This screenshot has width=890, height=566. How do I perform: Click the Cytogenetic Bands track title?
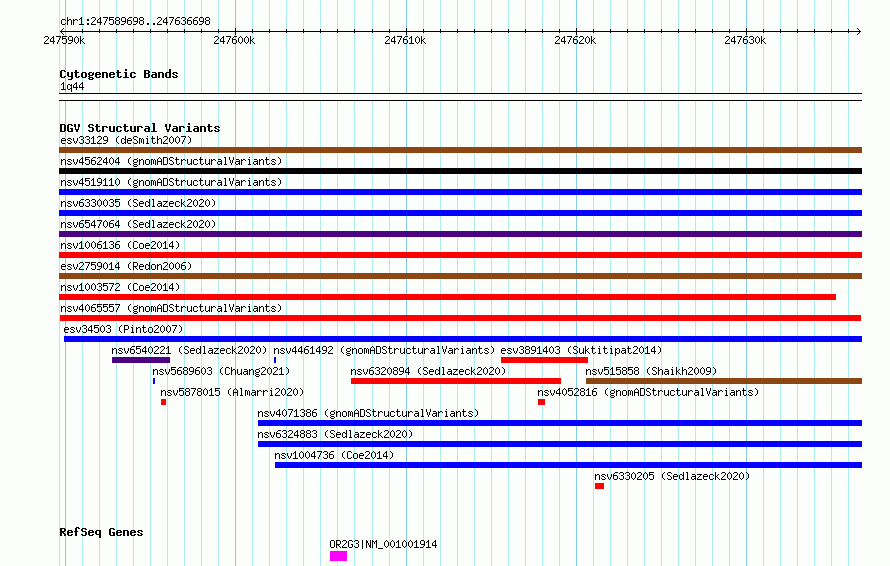click(119, 74)
